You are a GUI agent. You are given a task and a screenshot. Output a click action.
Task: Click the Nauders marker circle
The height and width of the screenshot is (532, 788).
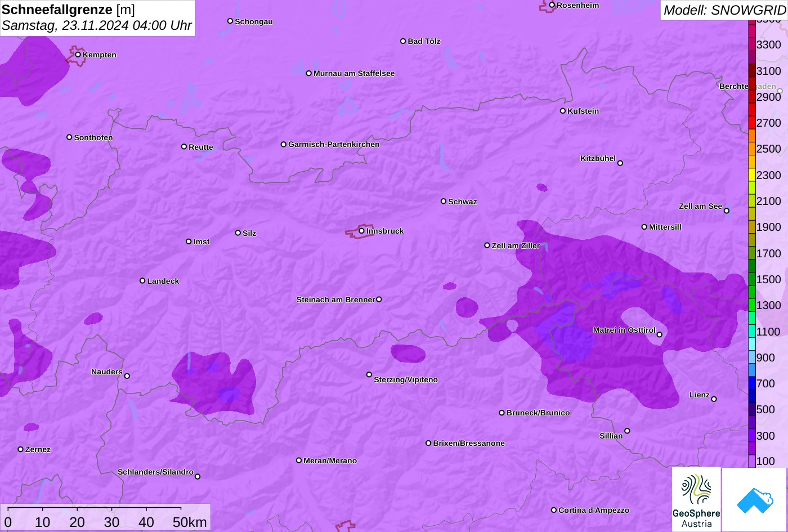[x=127, y=376]
